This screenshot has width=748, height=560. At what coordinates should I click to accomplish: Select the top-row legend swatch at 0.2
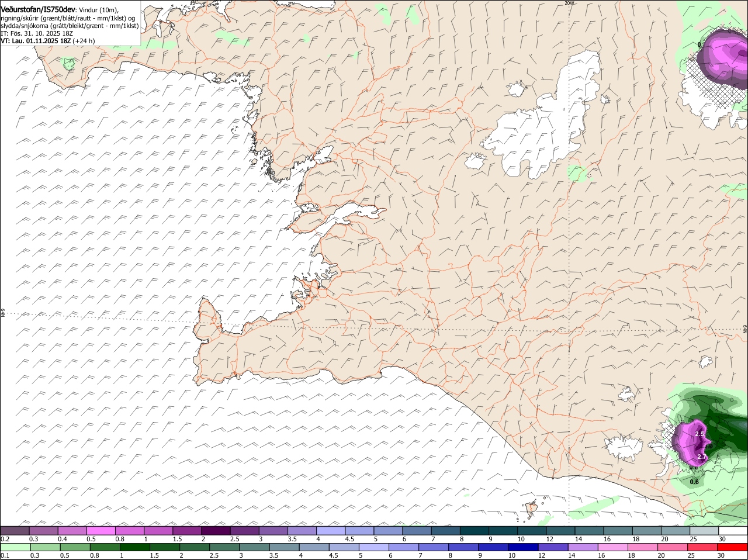(x=15, y=531)
